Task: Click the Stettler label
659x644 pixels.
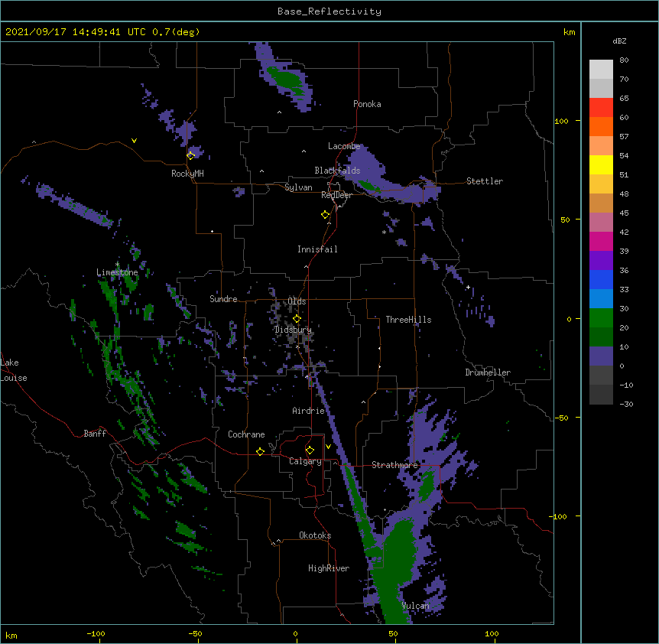Action: click(x=485, y=181)
